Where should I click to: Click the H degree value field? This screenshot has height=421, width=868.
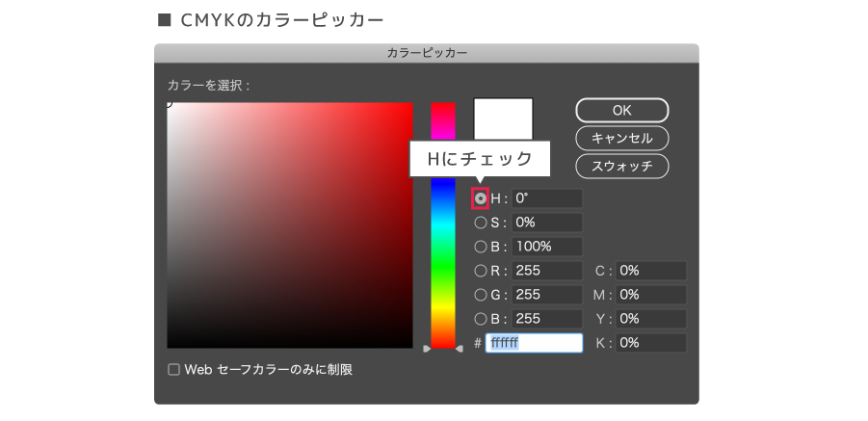[x=546, y=198]
